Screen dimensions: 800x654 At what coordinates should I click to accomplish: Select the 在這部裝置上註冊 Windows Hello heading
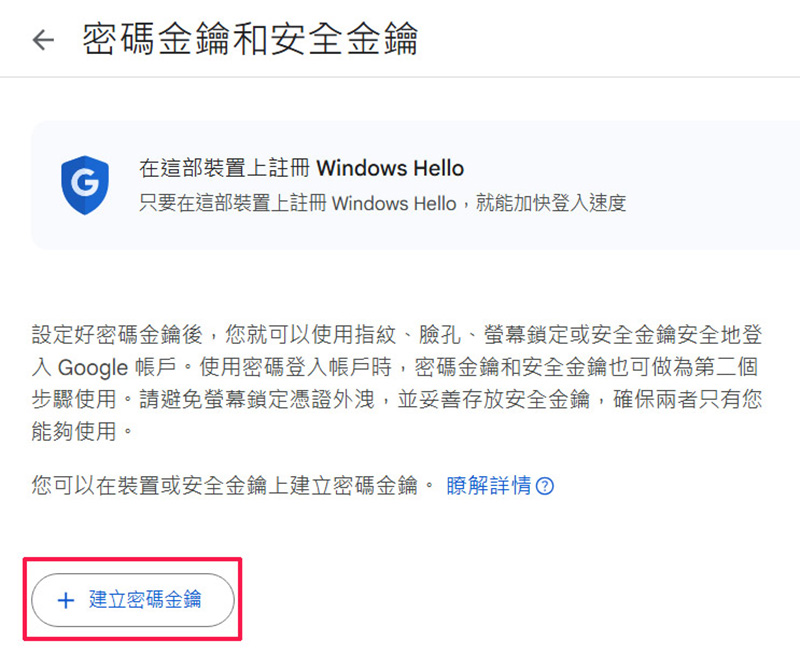point(302,168)
